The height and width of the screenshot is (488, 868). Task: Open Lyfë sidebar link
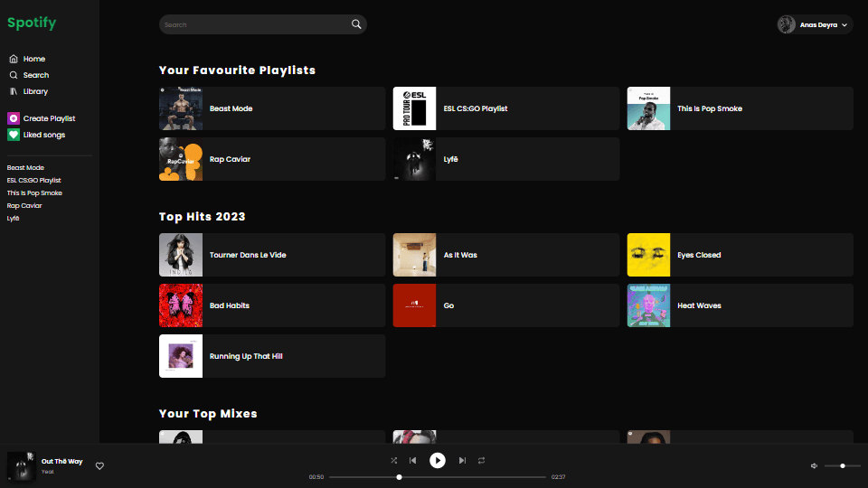(13, 218)
